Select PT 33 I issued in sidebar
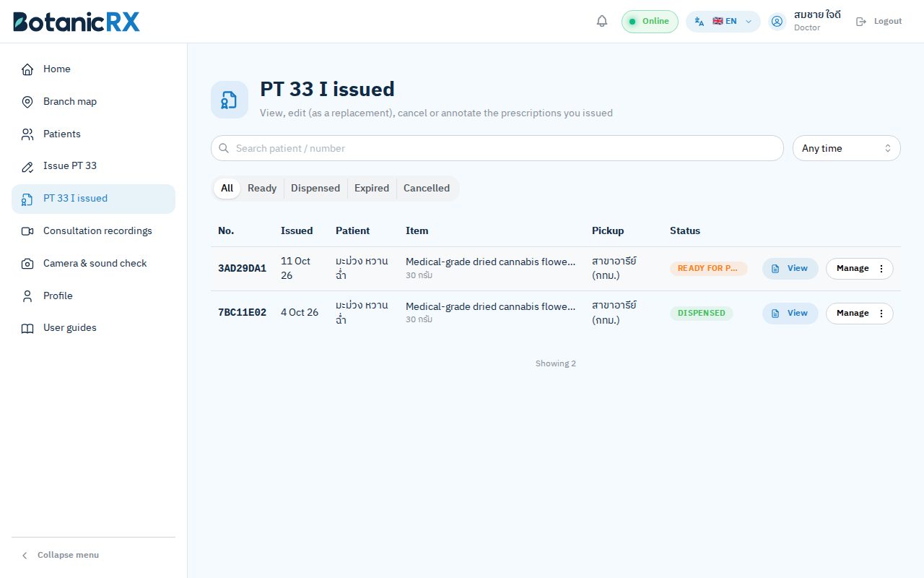This screenshot has height=578, width=924. pyautogui.click(x=93, y=199)
